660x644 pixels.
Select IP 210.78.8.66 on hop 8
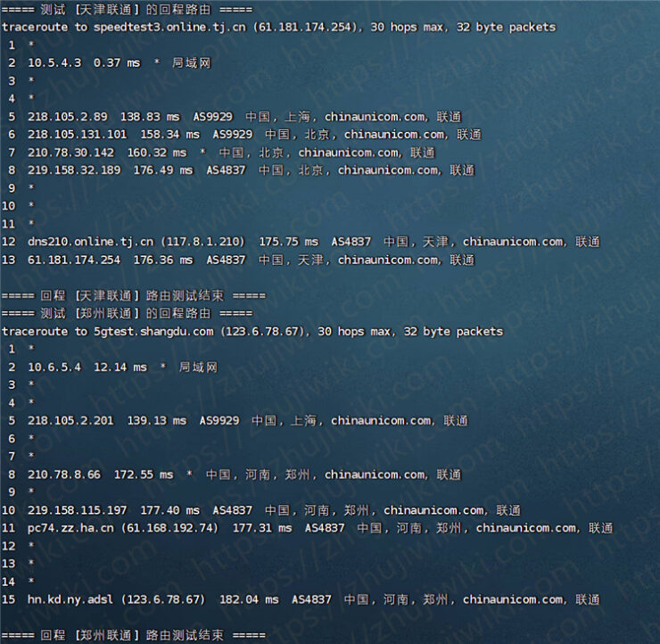click(x=64, y=475)
